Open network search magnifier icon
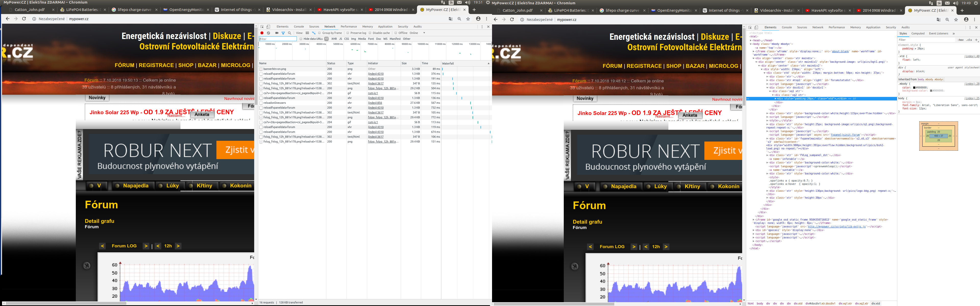 (289, 33)
